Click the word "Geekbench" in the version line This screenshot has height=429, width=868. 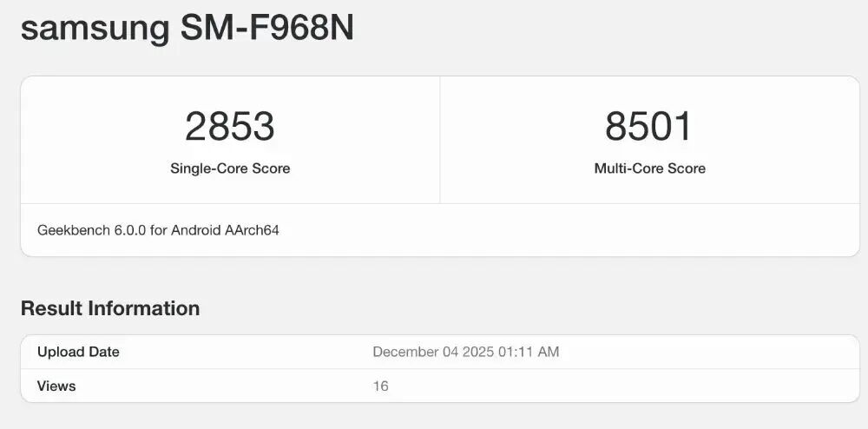[x=74, y=231]
